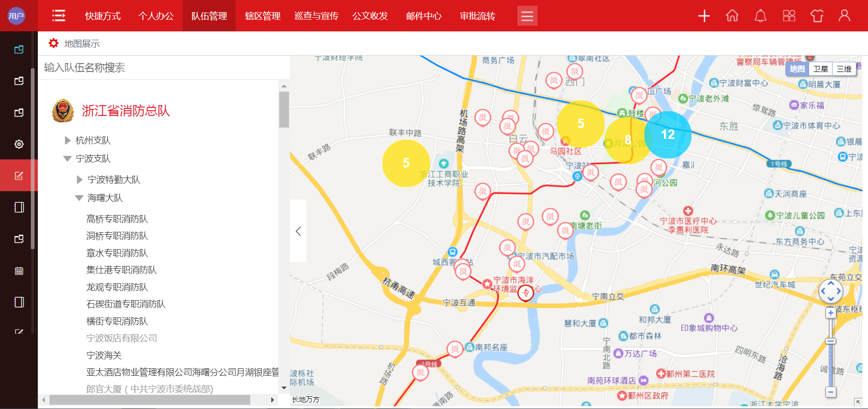Click the map zoom slider handle
868x409 pixels.
831,341
